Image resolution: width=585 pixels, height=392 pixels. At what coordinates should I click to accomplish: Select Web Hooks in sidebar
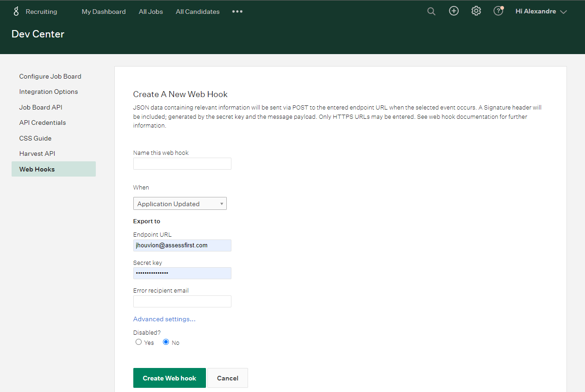point(54,169)
